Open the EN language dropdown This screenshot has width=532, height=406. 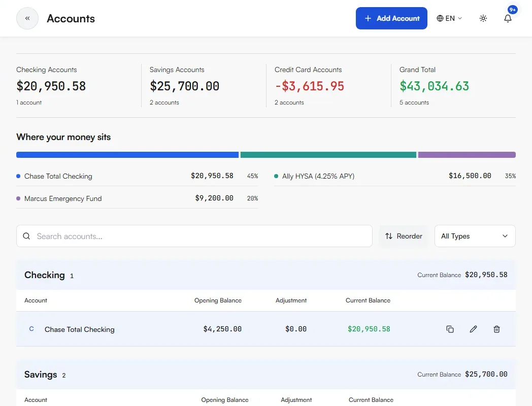point(449,18)
